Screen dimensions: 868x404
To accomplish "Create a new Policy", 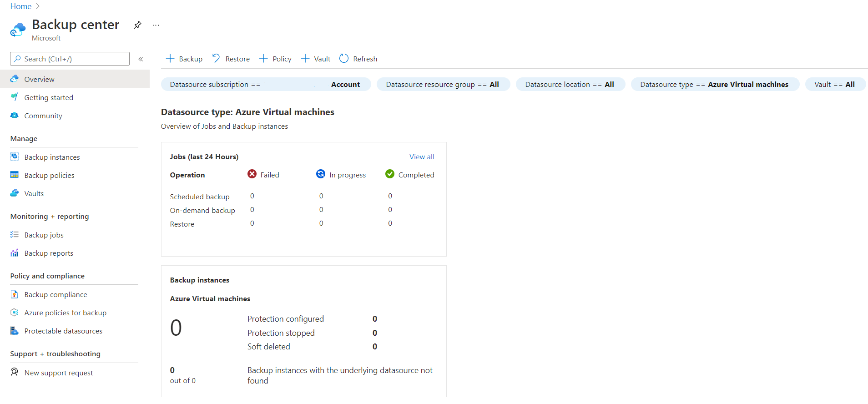I will [x=275, y=59].
